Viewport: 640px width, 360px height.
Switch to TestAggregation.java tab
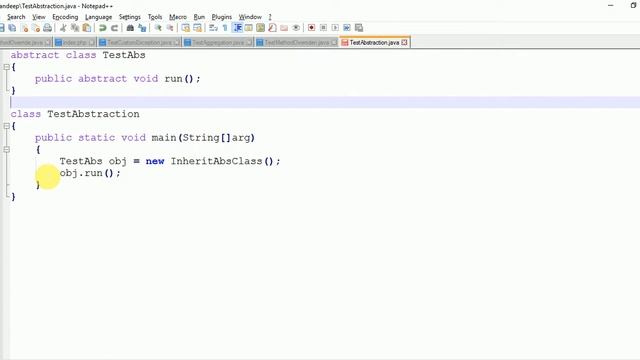coord(217,42)
